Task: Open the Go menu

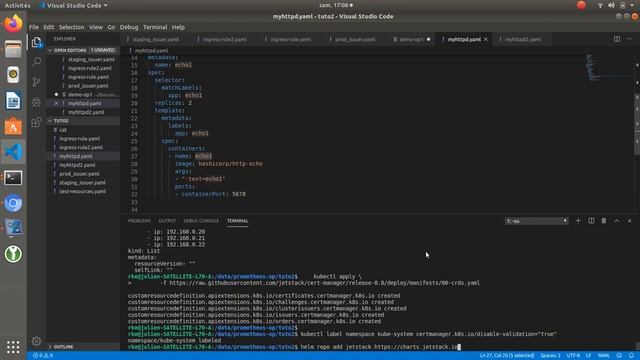Action: click(x=111, y=27)
